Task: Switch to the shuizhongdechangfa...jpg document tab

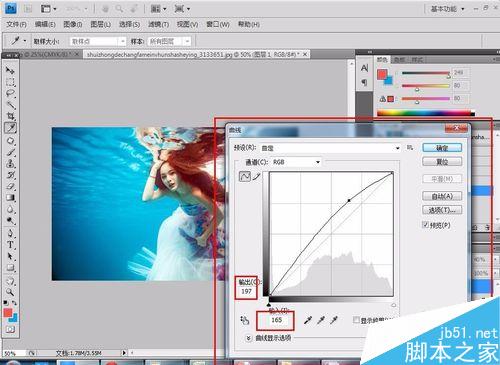Action: [x=197, y=54]
